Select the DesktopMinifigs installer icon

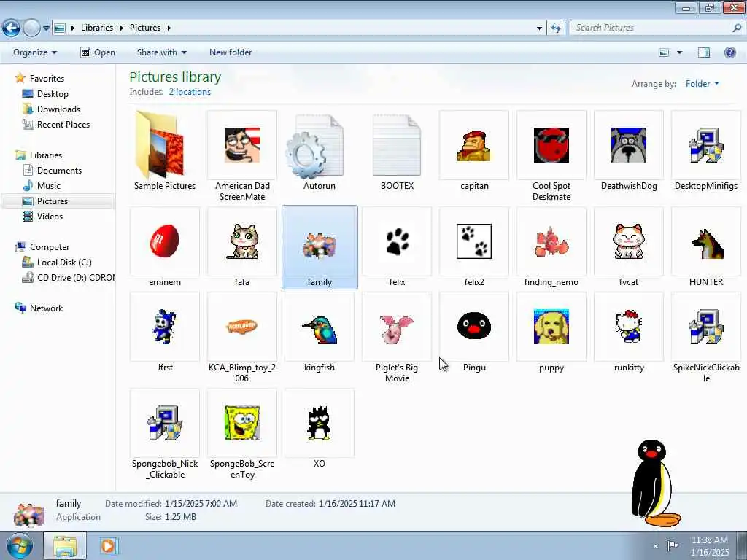(706, 145)
